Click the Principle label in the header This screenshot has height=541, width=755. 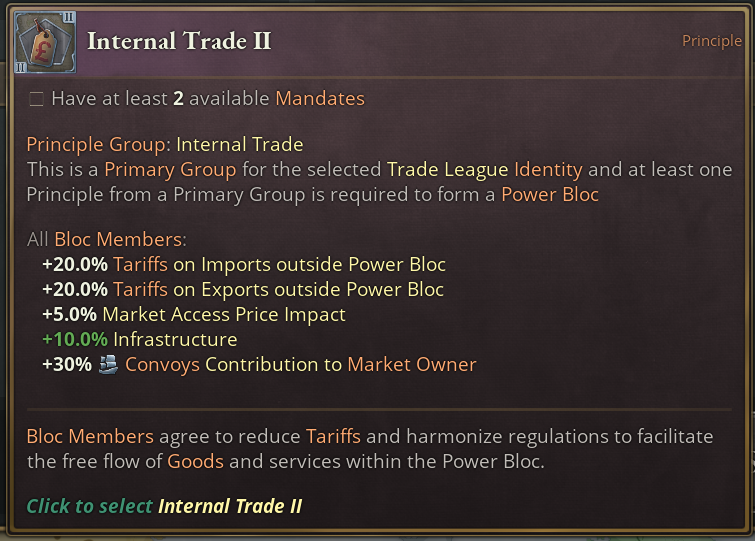711,41
